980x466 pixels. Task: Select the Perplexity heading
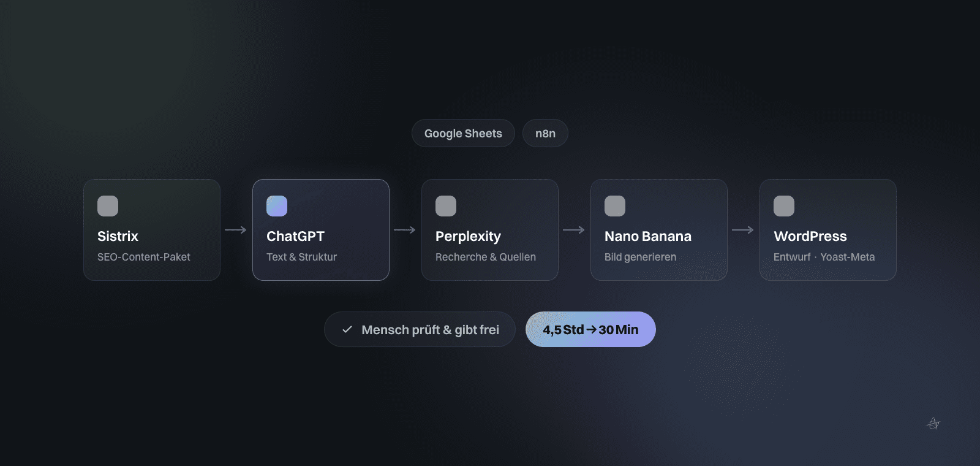click(x=468, y=237)
